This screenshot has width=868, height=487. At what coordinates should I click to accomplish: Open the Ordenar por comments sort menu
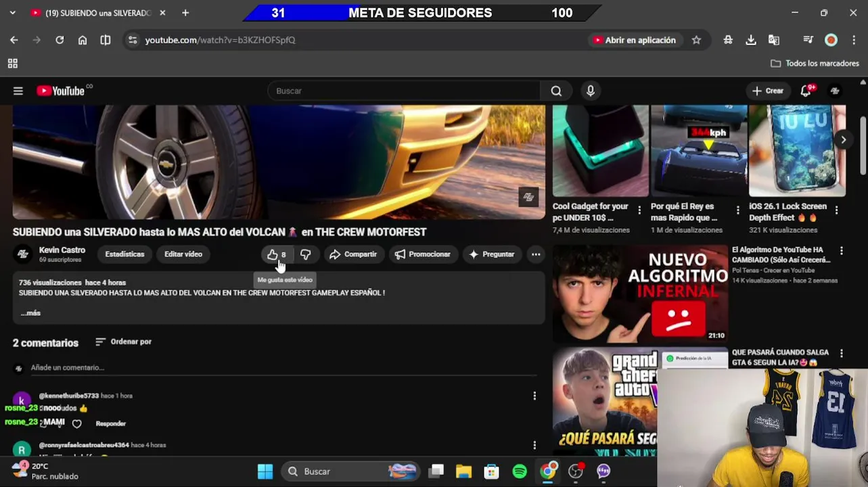tap(123, 342)
